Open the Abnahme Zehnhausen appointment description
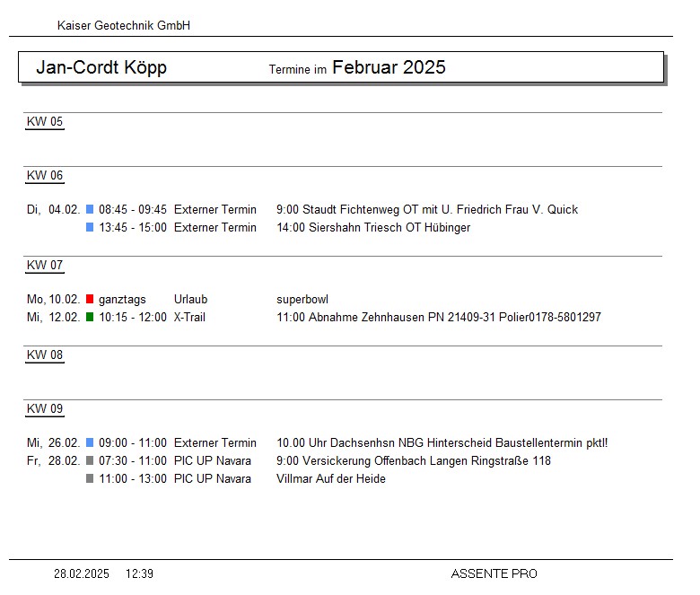 click(x=438, y=317)
